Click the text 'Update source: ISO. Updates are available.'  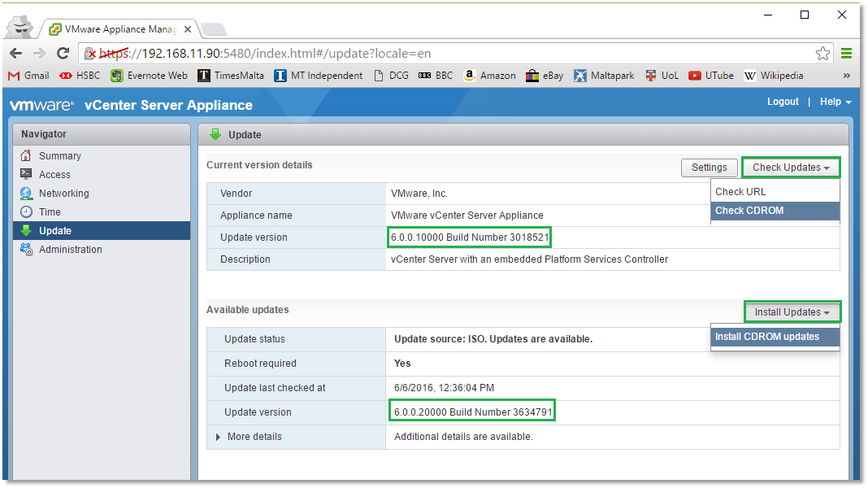[x=493, y=339]
